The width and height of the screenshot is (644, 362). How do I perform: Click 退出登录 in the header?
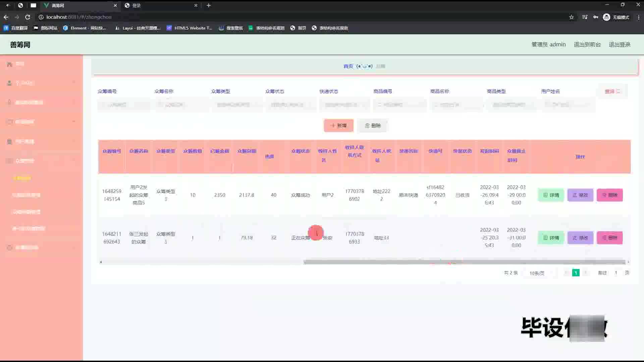620,44
